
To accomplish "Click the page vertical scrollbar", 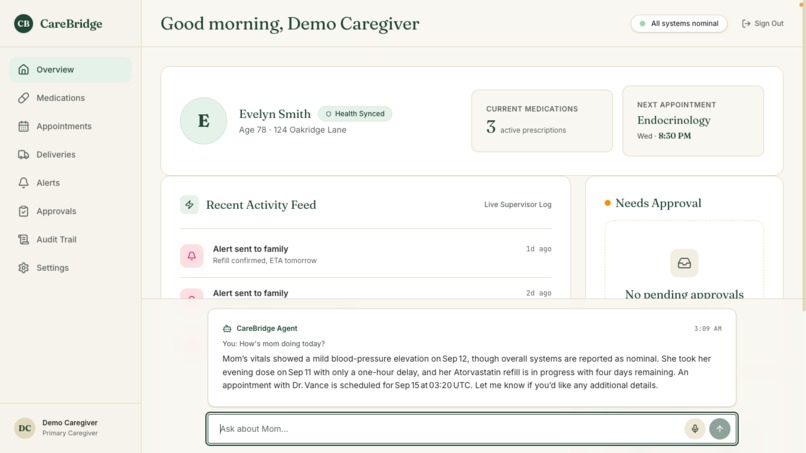I will pos(803,154).
